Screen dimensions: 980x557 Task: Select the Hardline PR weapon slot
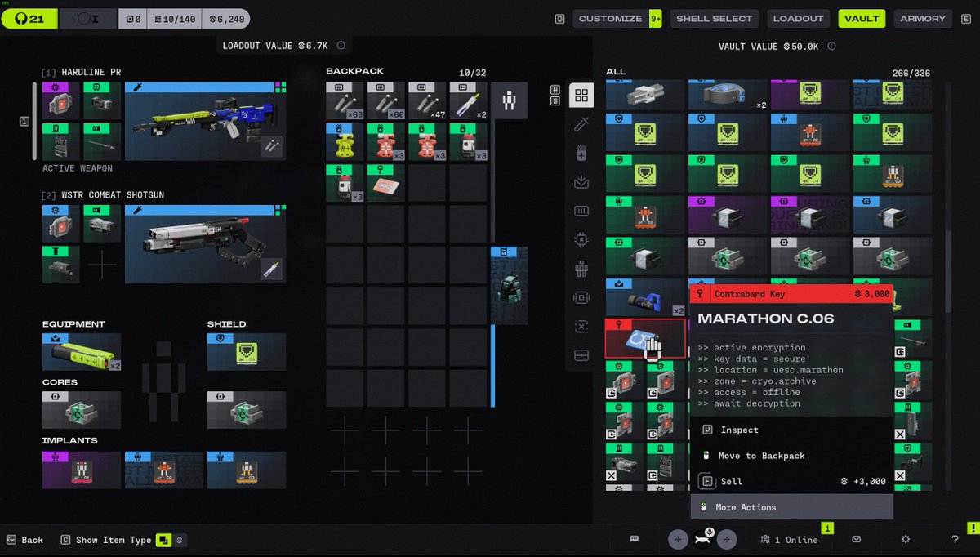point(205,121)
